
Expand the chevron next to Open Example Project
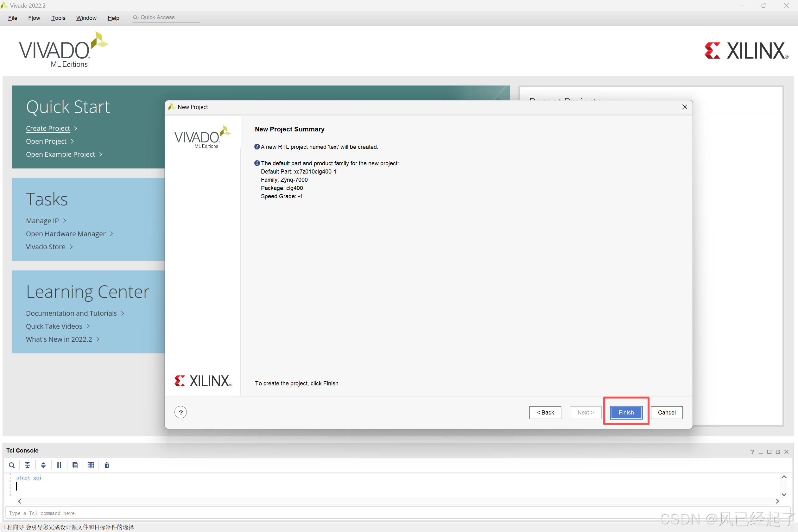point(101,154)
